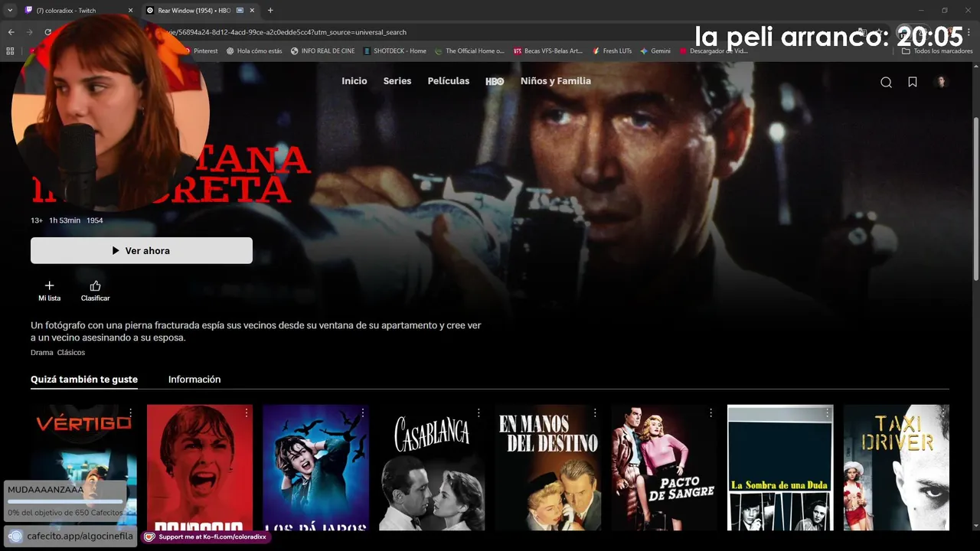The width and height of the screenshot is (980, 551).
Task: Open Todos los marcadores folder
Action: [x=937, y=51]
